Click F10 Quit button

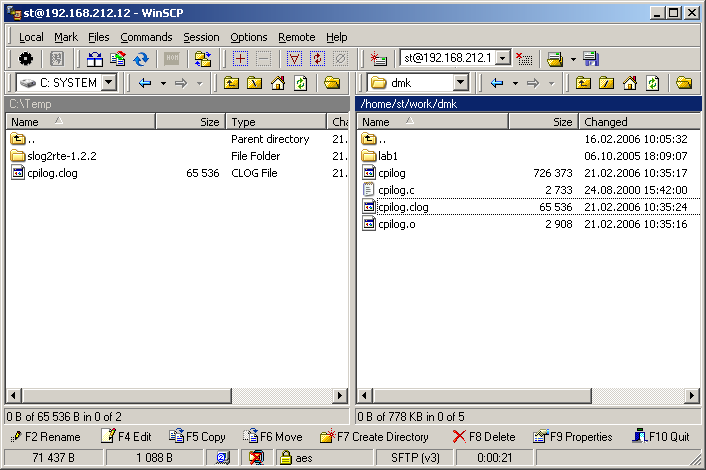coord(661,437)
